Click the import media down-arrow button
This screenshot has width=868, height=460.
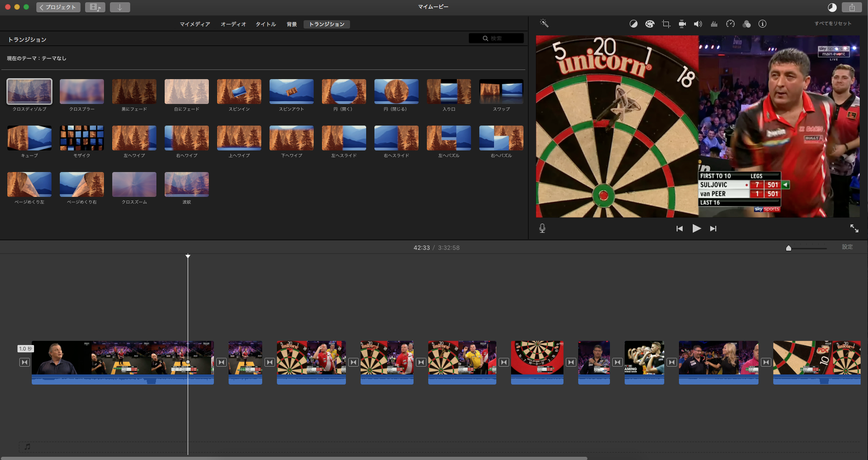[120, 7]
